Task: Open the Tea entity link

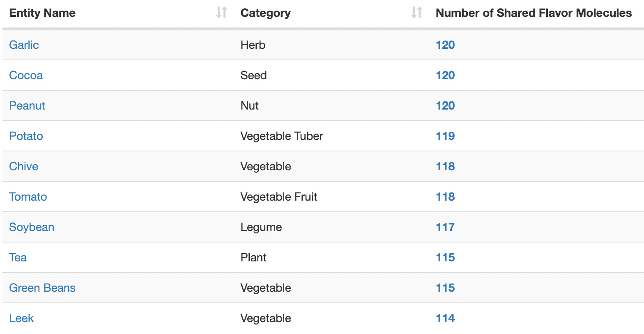Action: point(18,257)
